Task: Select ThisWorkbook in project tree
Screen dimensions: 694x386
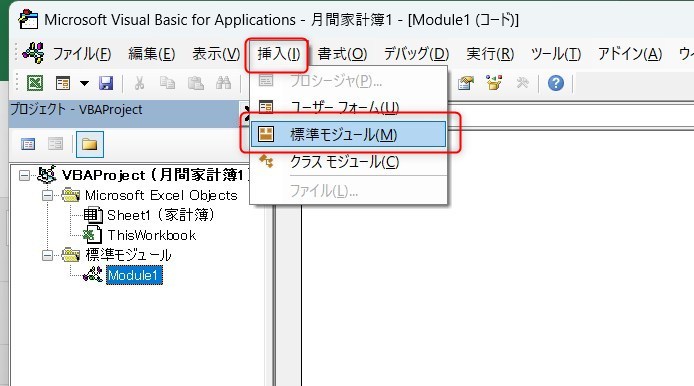Action: click(152, 235)
